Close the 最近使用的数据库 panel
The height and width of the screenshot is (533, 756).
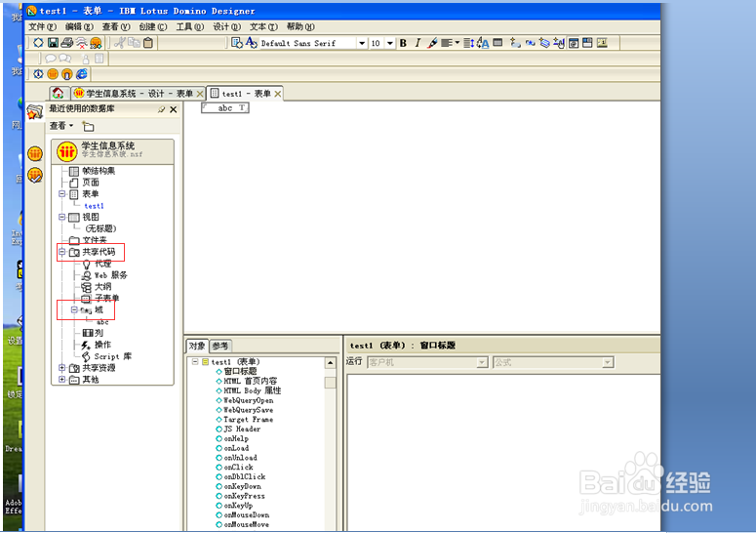point(173,109)
